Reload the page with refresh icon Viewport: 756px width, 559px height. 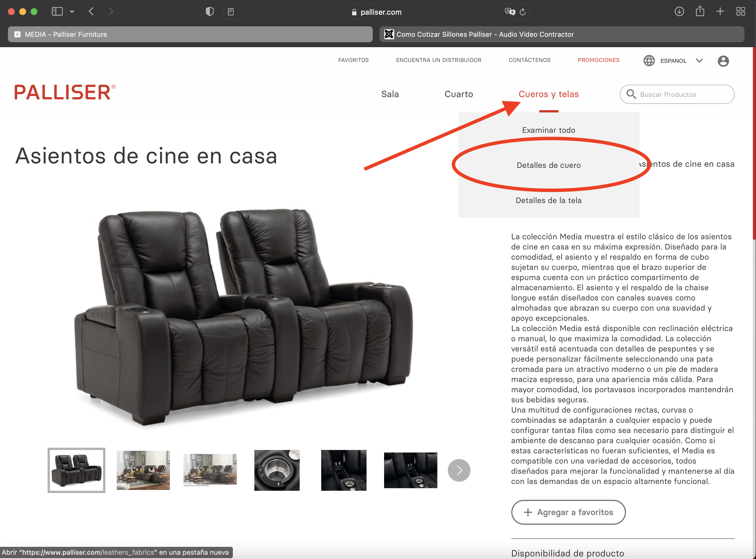click(523, 12)
